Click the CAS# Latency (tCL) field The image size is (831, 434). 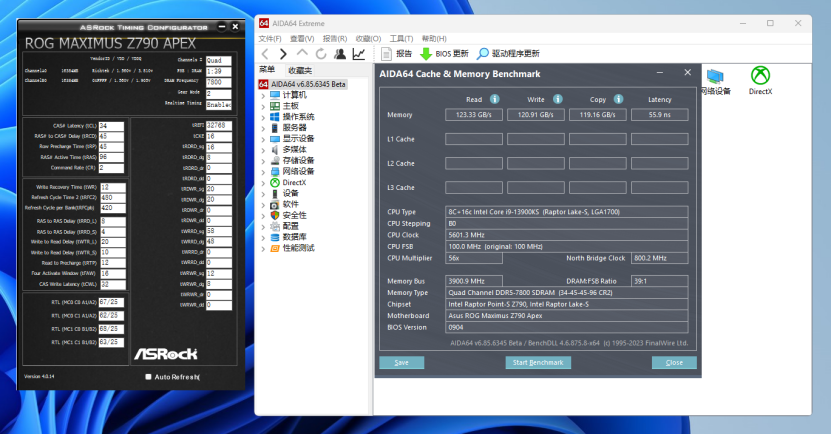111,126
